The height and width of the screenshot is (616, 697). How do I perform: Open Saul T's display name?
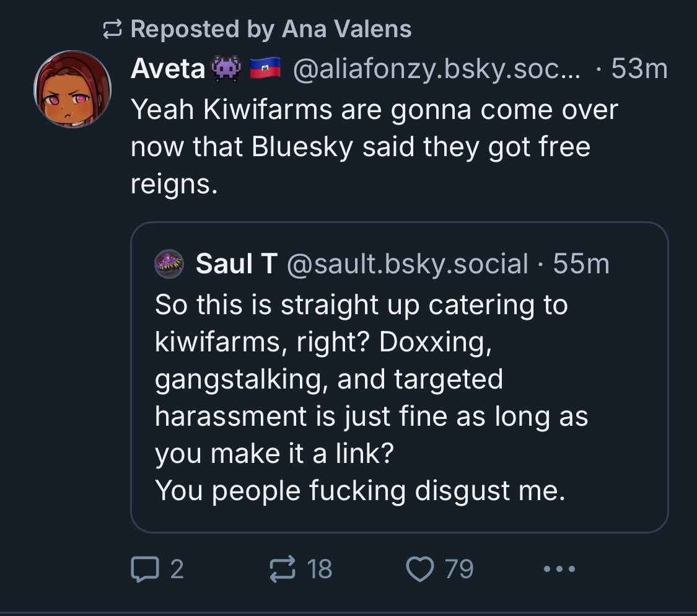coord(236,264)
